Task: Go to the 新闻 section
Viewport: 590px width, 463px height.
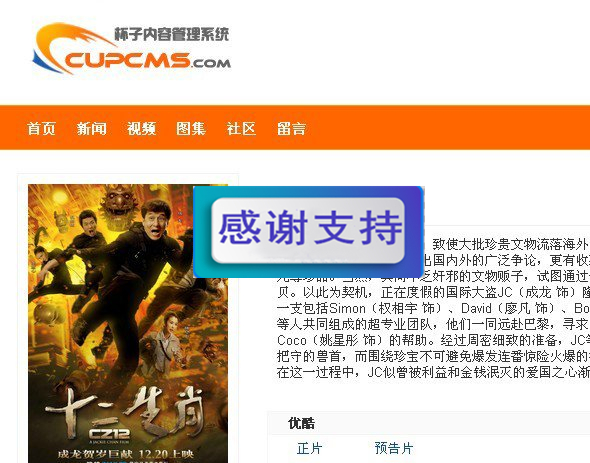Action: [x=91, y=129]
